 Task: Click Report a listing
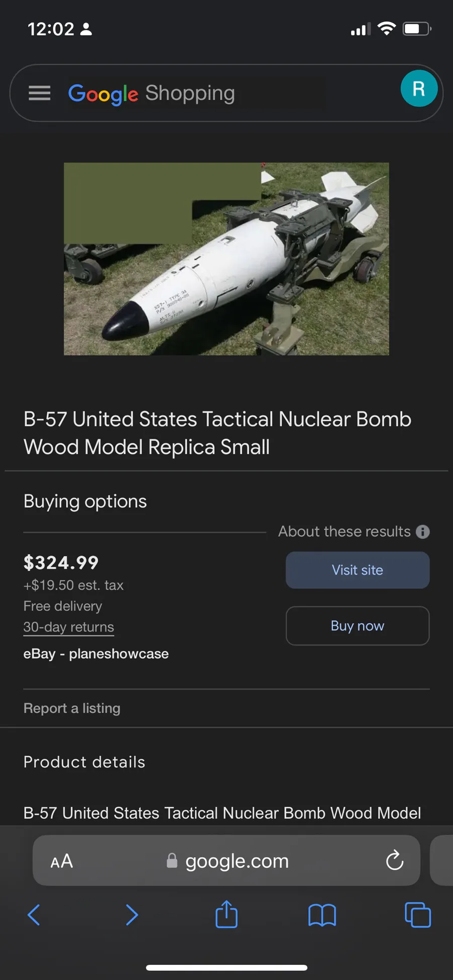(71, 708)
